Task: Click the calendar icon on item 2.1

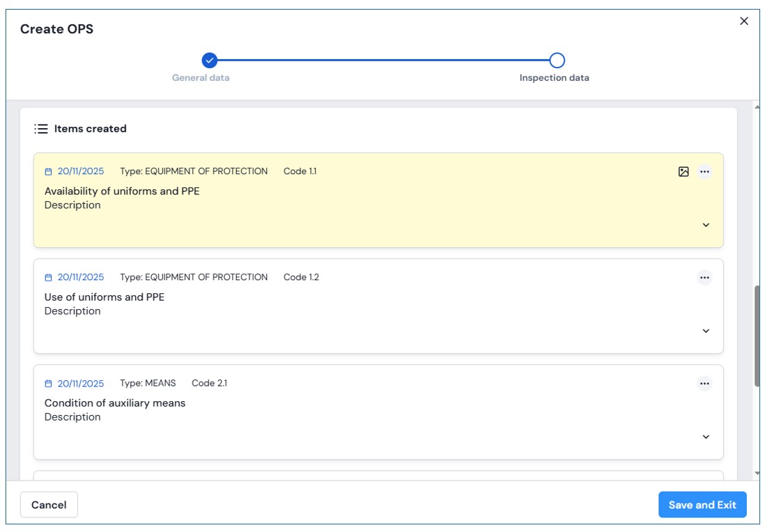Action: pyautogui.click(x=49, y=384)
